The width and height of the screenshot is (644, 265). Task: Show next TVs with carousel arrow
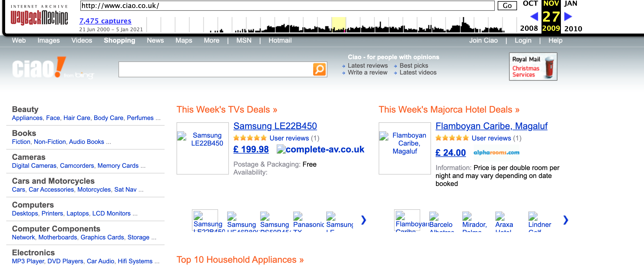[x=364, y=220]
